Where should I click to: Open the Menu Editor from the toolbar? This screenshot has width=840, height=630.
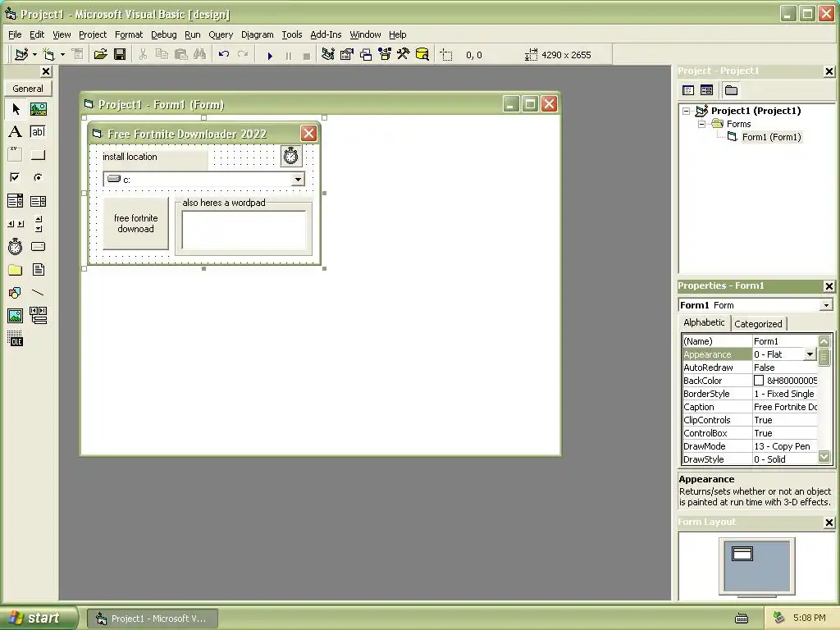78,54
